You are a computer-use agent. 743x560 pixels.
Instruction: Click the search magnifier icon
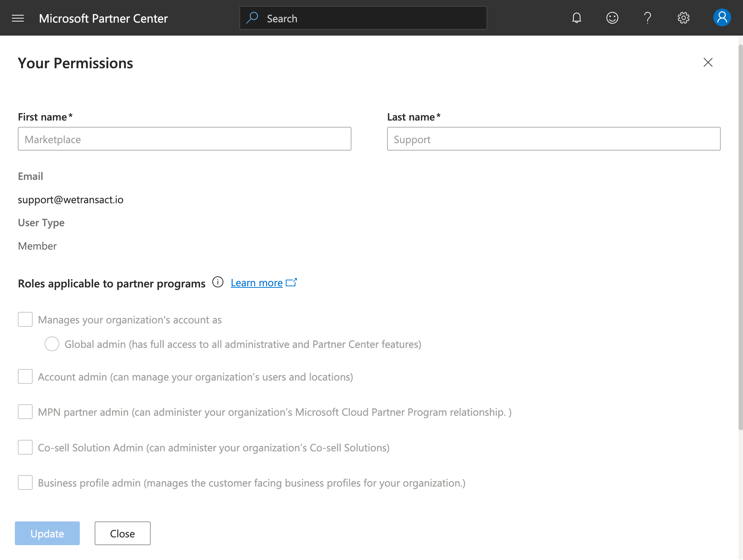(252, 18)
